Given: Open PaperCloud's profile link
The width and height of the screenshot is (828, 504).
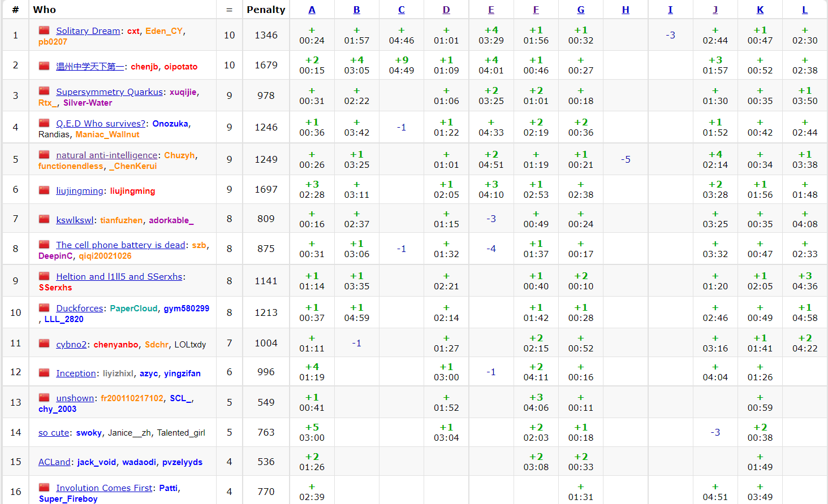Looking at the screenshot, I should pyautogui.click(x=133, y=309).
